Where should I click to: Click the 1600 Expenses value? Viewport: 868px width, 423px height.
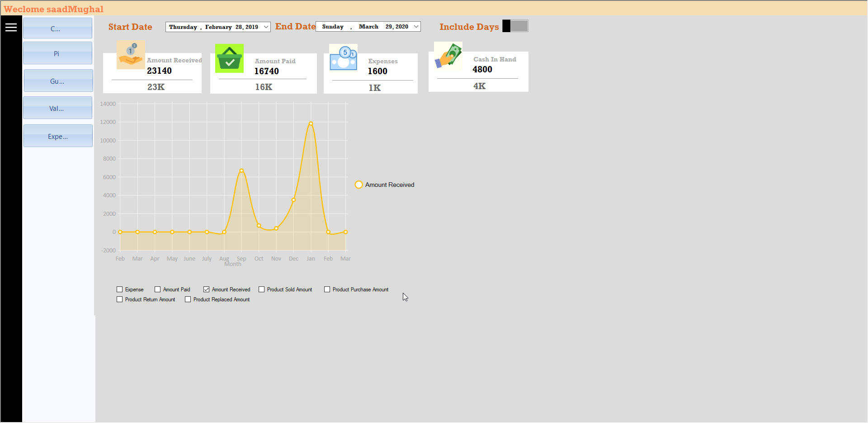377,71
